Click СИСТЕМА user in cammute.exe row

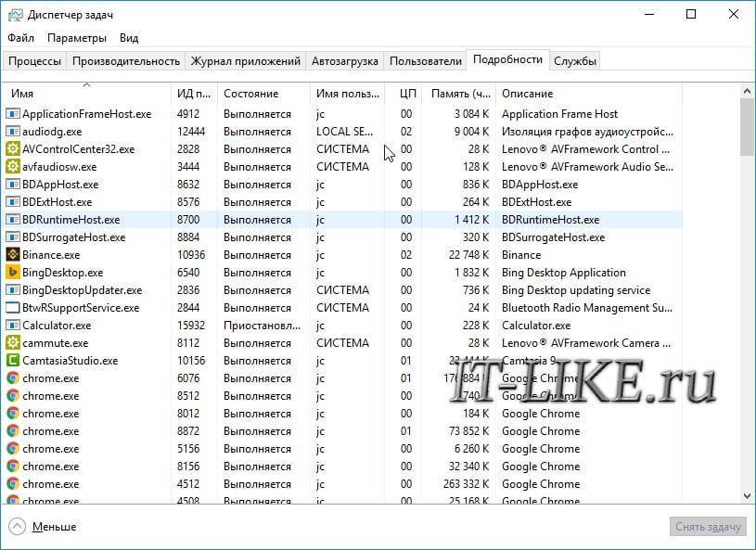click(342, 343)
